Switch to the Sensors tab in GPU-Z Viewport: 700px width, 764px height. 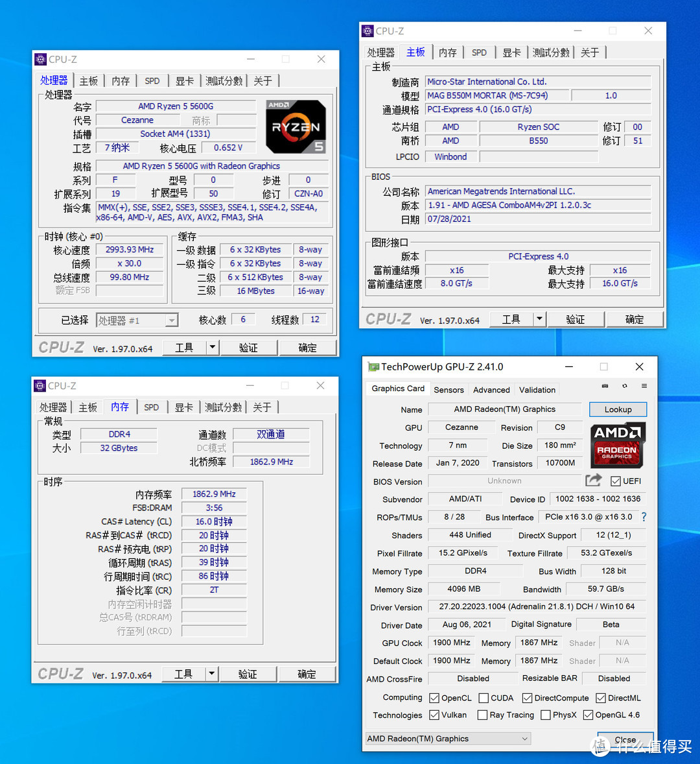(x=449, y=390)
